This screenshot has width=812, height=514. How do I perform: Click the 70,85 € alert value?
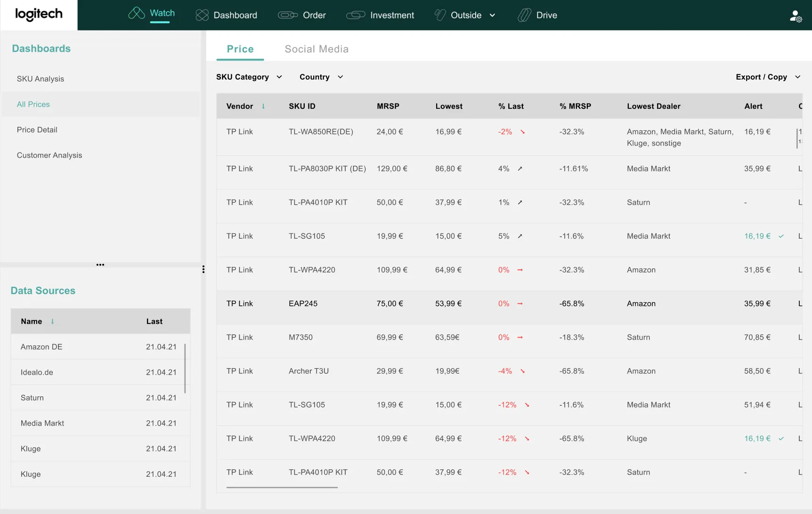tap(757, 337)
